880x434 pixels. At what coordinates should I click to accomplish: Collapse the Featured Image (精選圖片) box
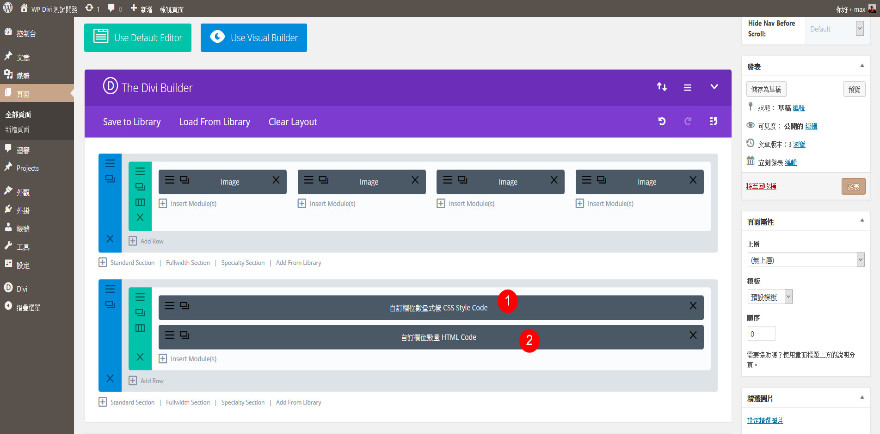(862, 398)
